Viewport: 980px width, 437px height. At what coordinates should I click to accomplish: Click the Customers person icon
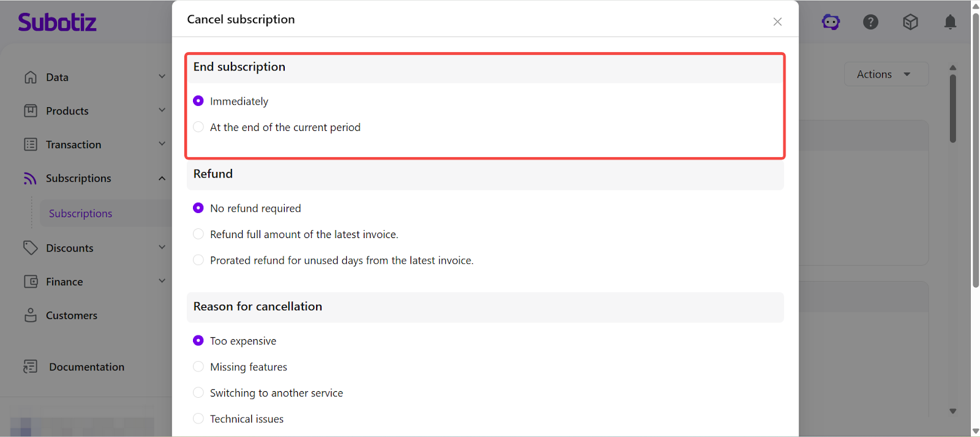coord(31,315)
